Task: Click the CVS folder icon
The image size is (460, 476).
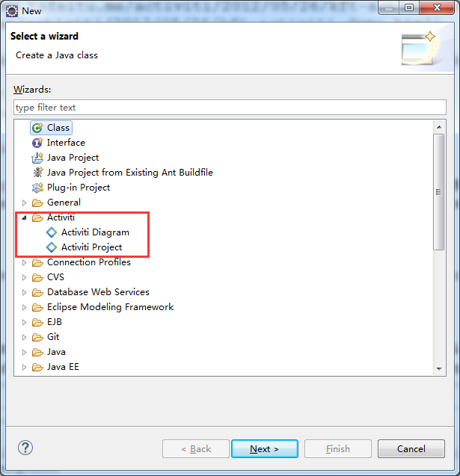Action: (x=37, y=277)
